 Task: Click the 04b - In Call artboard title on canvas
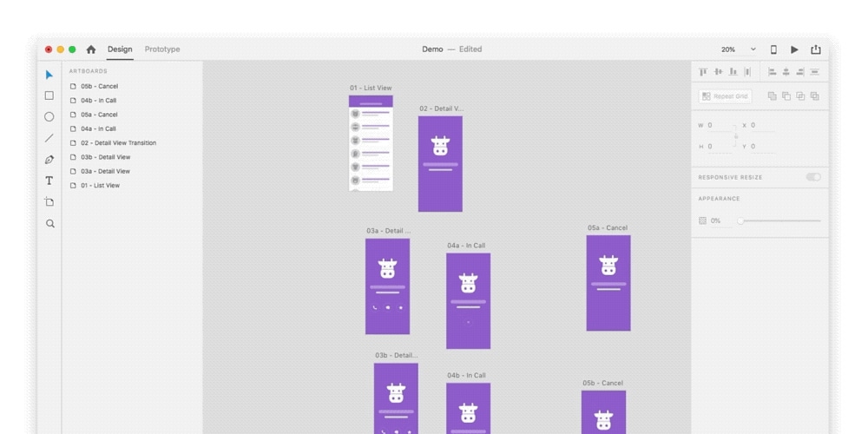(x=466, y=375)
